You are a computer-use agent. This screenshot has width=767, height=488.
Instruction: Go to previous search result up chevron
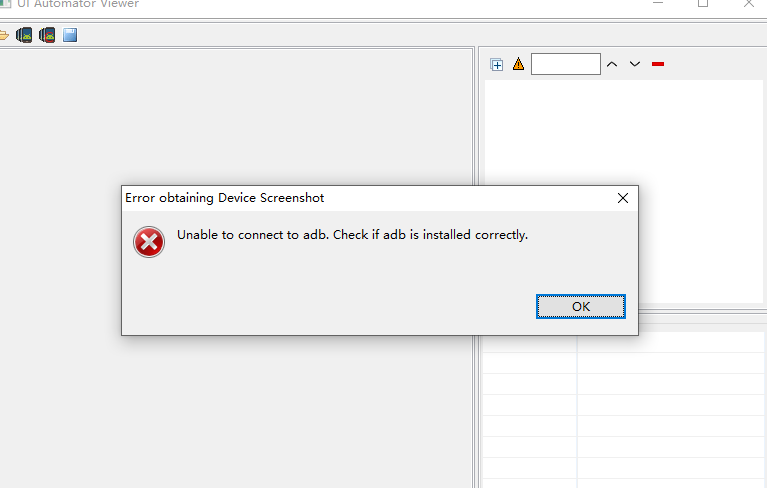[612, 64]
